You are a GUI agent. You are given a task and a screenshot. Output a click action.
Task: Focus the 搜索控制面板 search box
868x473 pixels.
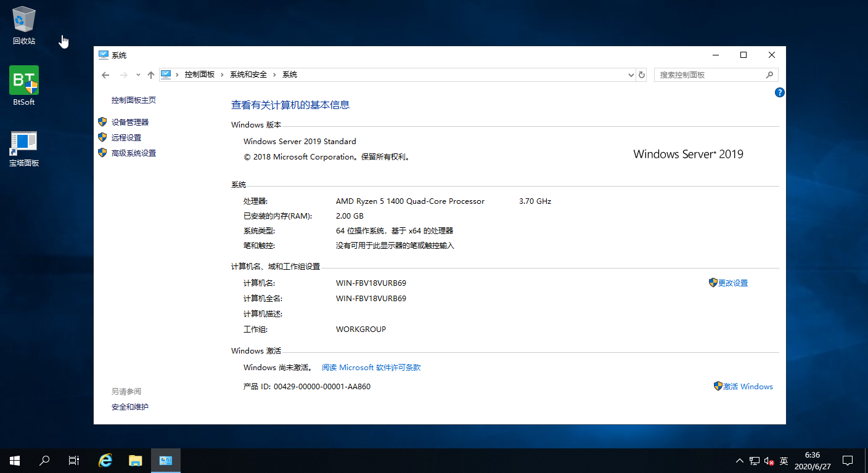[716, 75]
